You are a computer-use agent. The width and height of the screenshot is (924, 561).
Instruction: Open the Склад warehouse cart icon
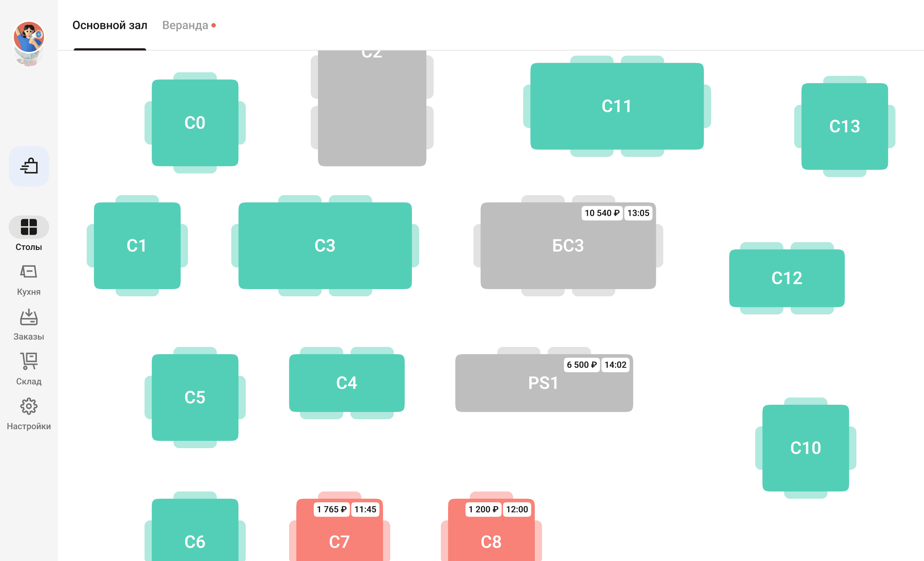point(29,361)
